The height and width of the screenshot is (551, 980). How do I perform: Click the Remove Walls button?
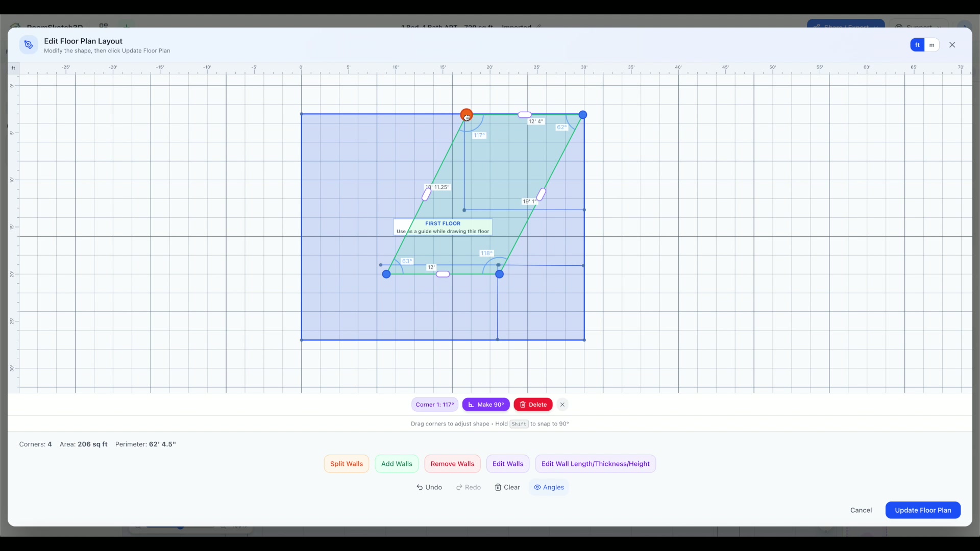(x=452, y=464)
